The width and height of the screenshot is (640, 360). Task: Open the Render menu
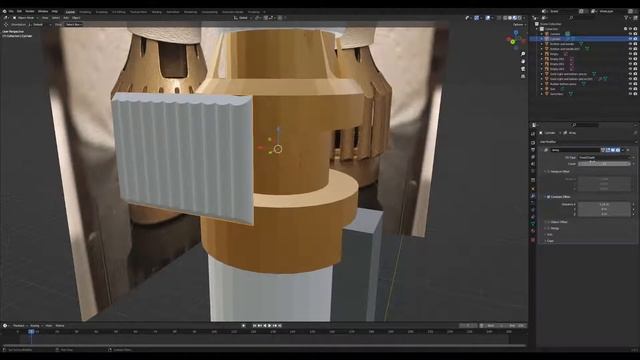[29, 11]
